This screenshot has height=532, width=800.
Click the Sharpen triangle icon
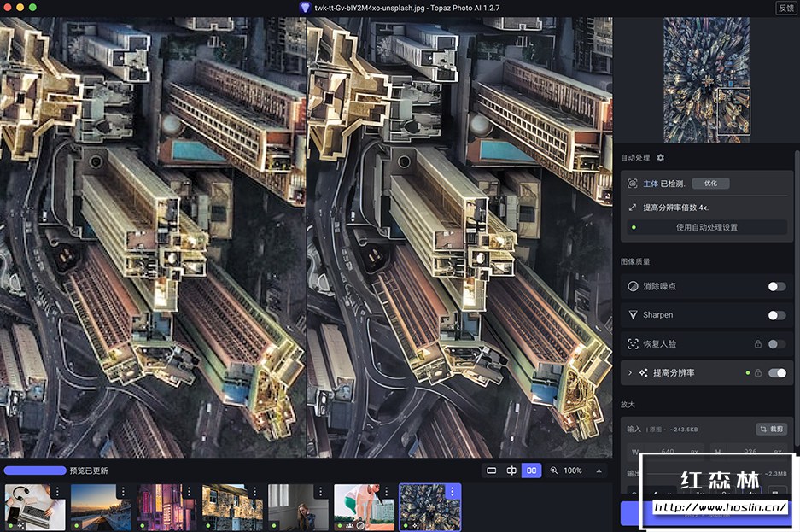pyautogui.click(x=633, y=315)
